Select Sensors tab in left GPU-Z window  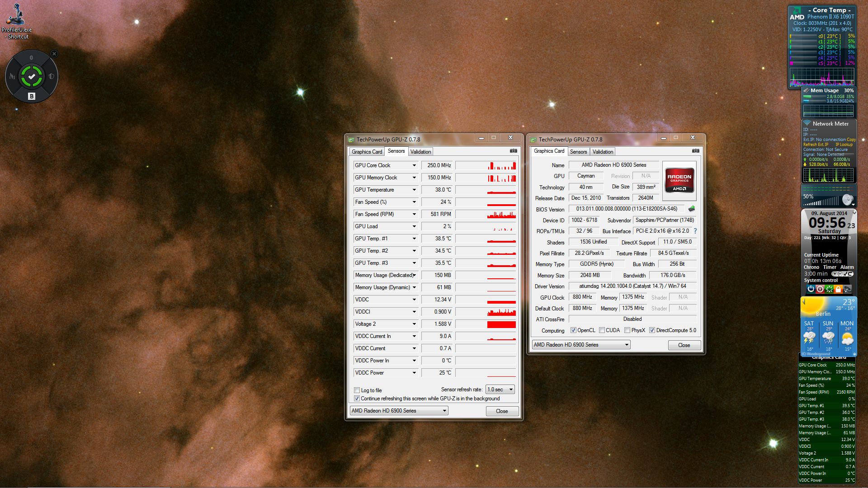point(396,151)
